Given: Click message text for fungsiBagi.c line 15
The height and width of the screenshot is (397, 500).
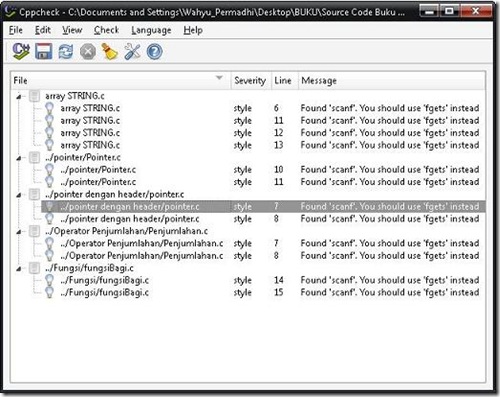Looking at the screenshot, I should (390, 292).
